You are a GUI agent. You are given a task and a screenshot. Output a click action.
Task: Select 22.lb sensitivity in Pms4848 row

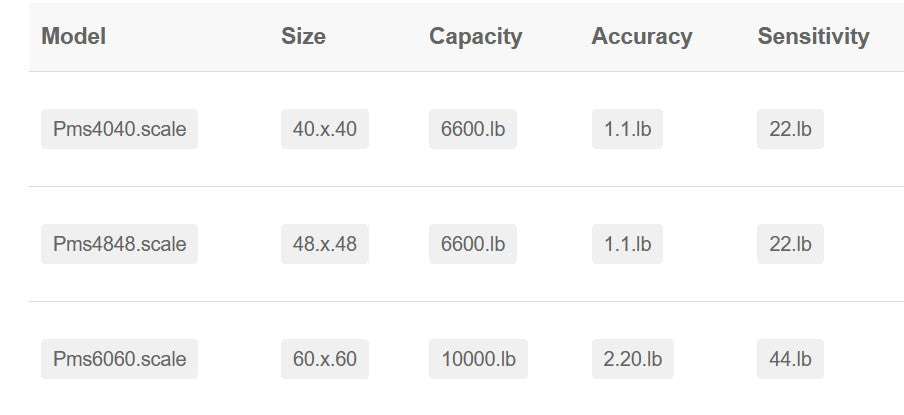[790, 244]
